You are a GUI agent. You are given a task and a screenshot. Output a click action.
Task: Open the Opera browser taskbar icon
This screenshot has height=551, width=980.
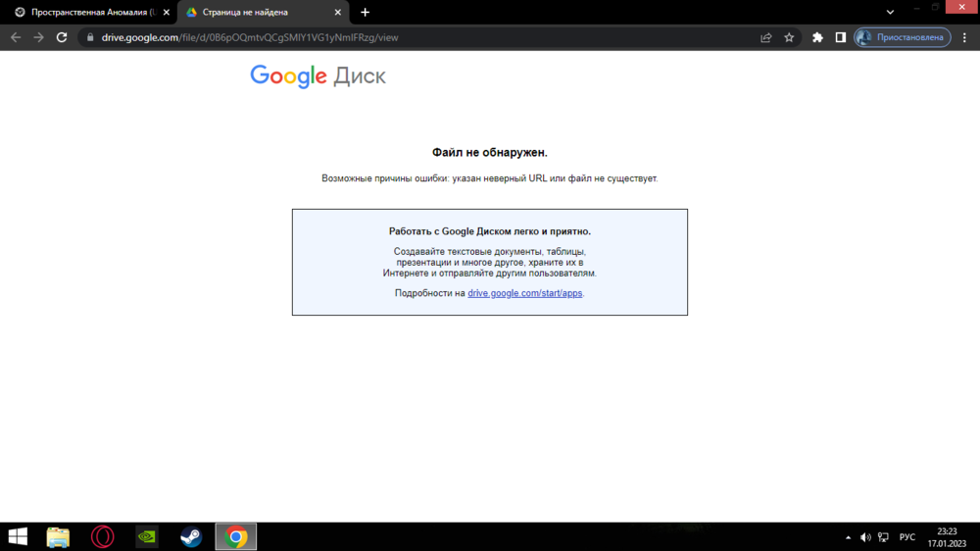(103, 536)
